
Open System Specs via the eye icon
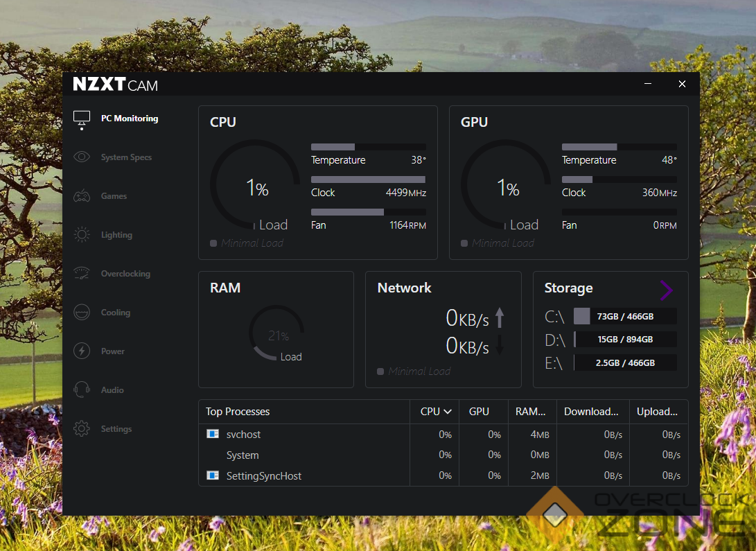click(x=82, y=157)
